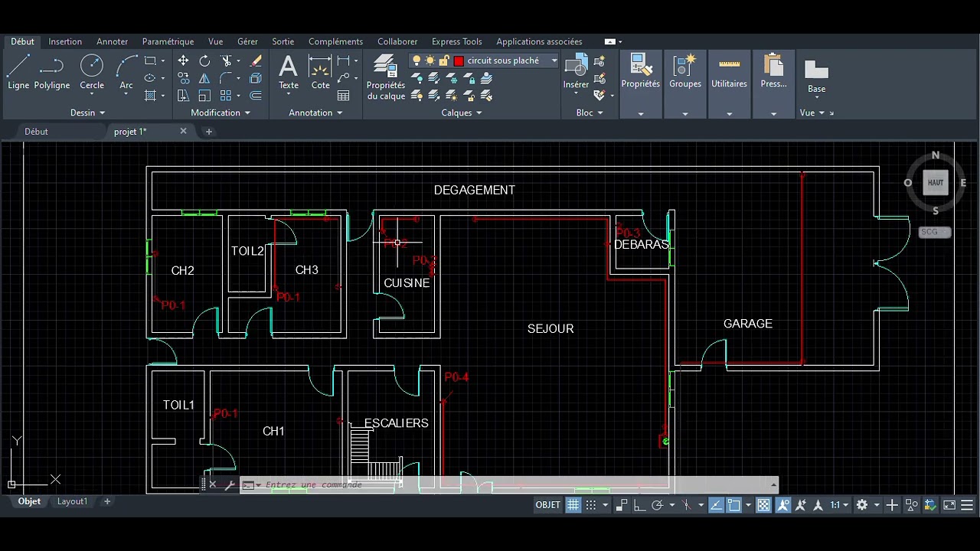Click the clean screen fullscreen icon
The height and width of the screenshot is (551, 980).
949,505
